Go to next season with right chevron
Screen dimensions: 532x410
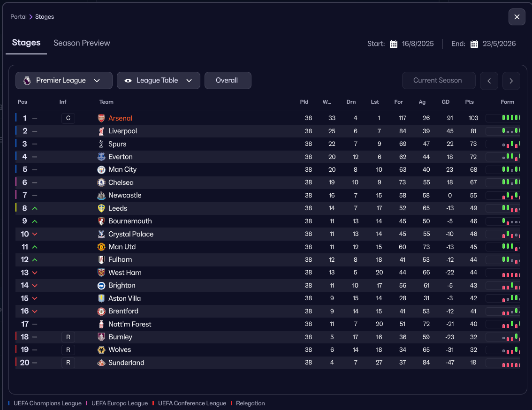(x=511, y=81)
